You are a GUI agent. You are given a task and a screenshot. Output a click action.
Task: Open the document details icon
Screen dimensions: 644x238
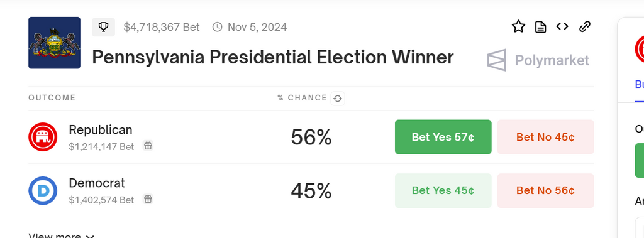(x=540, y=27)
